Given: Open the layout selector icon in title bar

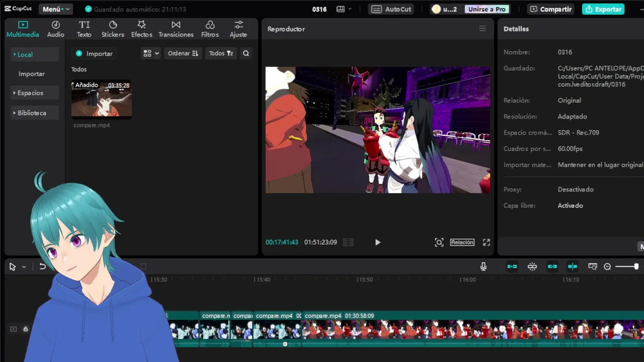Looking at the screenshot, I should point(344,9).
